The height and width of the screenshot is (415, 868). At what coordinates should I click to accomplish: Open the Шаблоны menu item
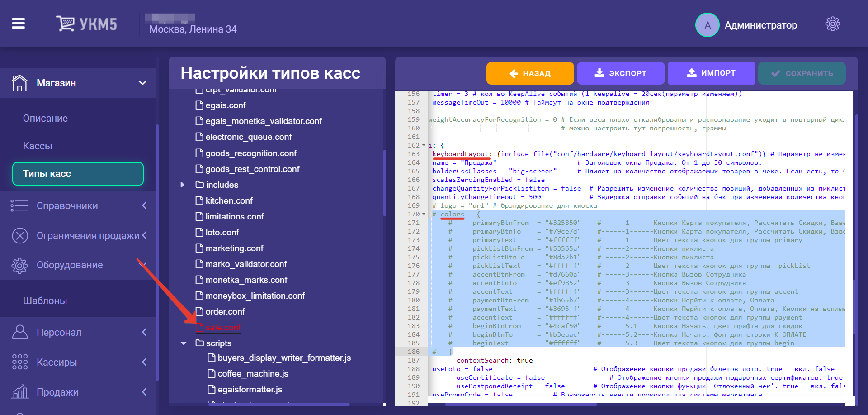click(x=45, y=301)
